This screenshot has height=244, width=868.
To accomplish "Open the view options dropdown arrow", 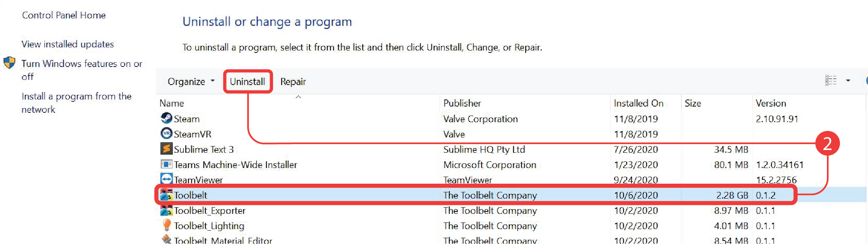I will click(x=848, y=80).
